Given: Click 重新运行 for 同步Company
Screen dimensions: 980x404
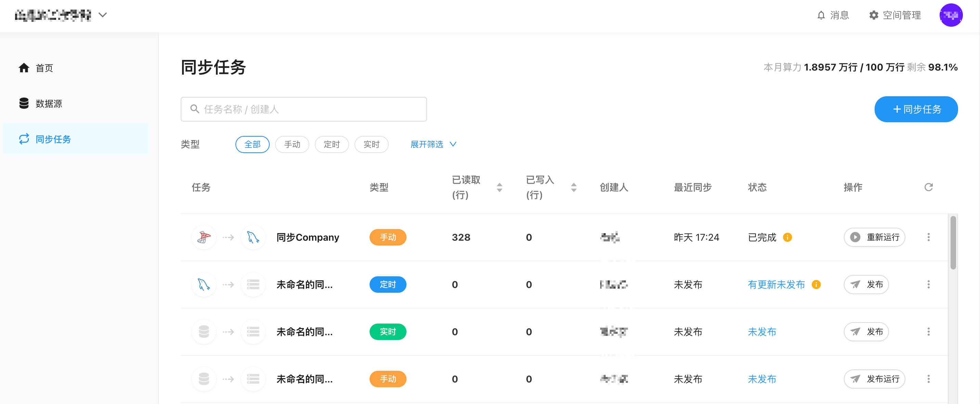Looking at the screenshot, I should pyautogui.click(x=874, y=237).
